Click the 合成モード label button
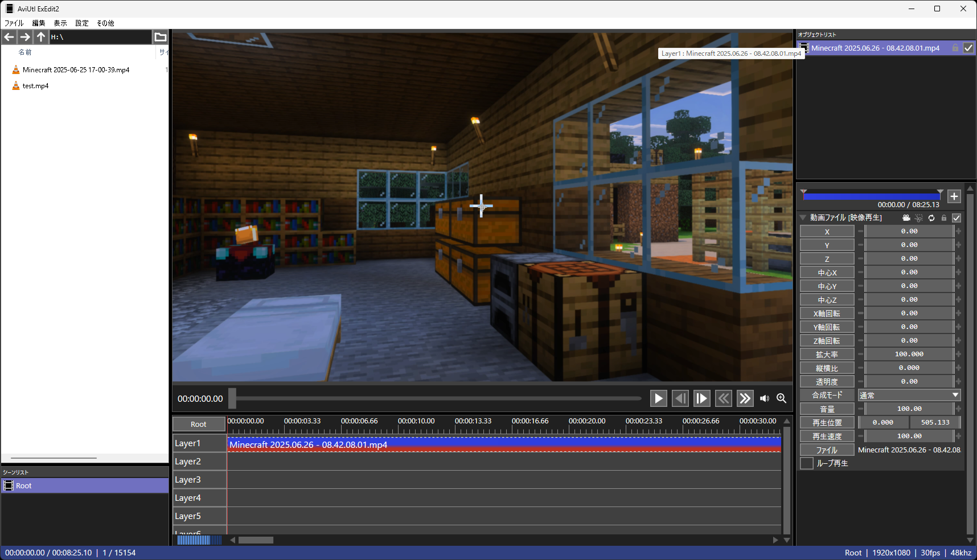The height and width of the screenshot is (560, 977). tap(827, 396)
